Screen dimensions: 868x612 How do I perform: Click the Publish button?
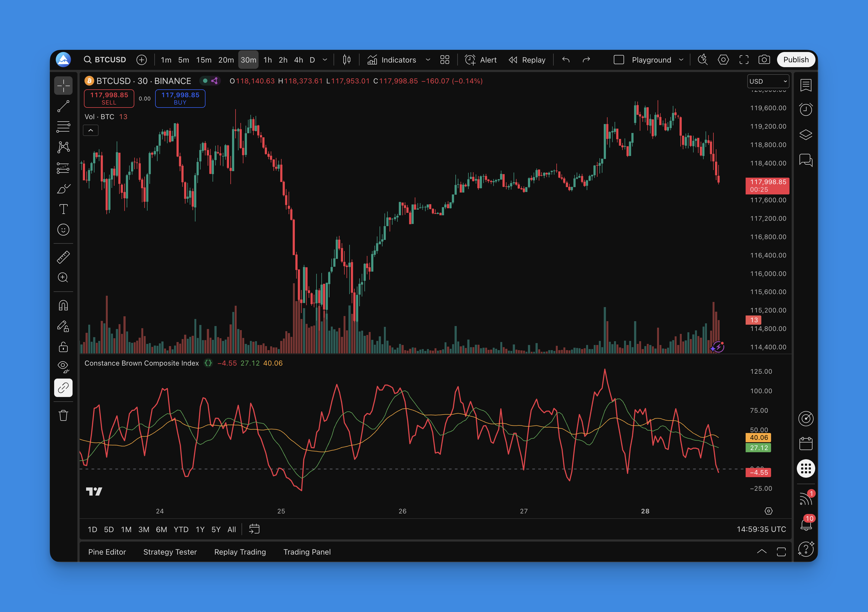coord(796,60)
